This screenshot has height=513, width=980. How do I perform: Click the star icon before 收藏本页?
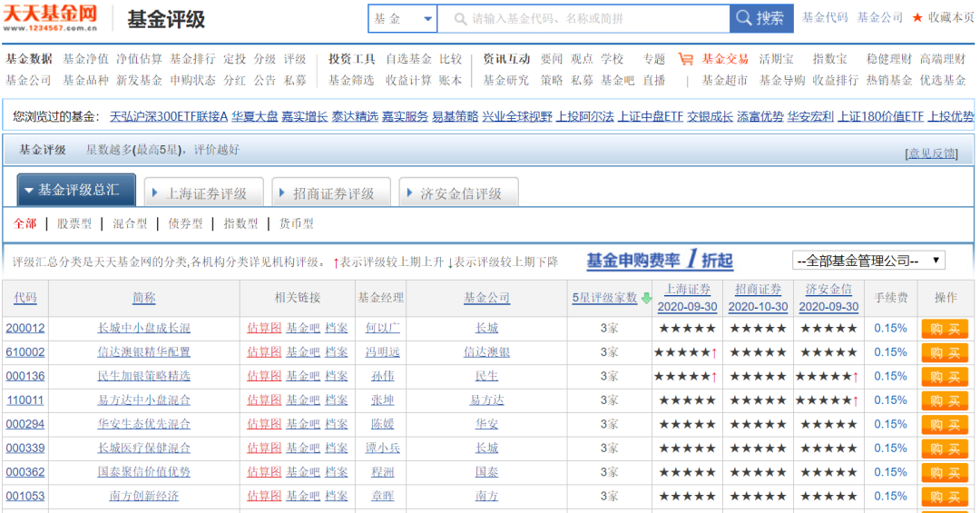click(x=917, y=17)
